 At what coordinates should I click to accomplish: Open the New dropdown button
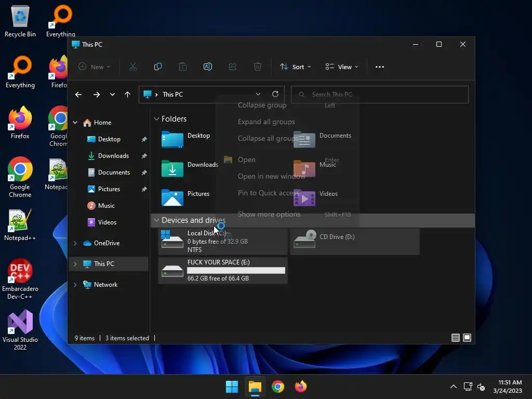point(95,67)
